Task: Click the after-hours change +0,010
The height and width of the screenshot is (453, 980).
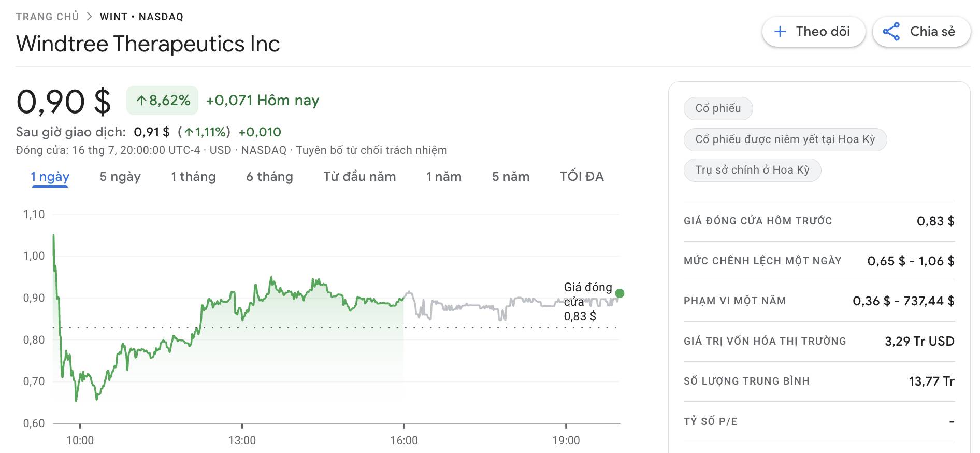Action: [x=260, y=132]
